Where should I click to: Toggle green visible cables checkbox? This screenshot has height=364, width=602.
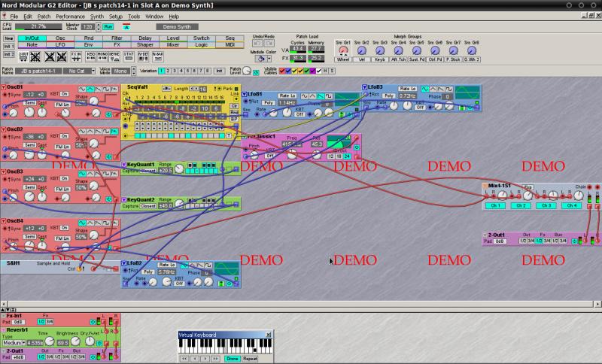[x=307, y=71]
